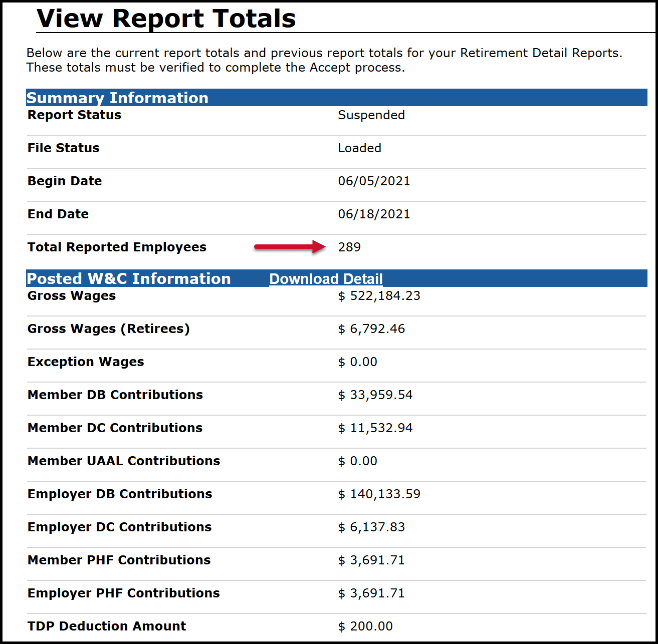Select the Posted W&C Information header
This screenshot has height=644, width=658.
coord(129,279)
